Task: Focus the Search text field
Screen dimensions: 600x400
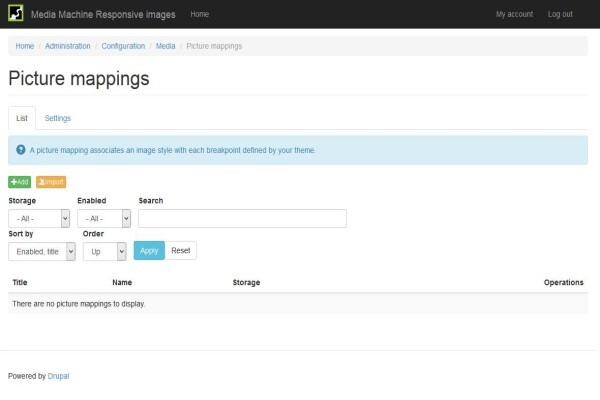Action: click(243, 219)
